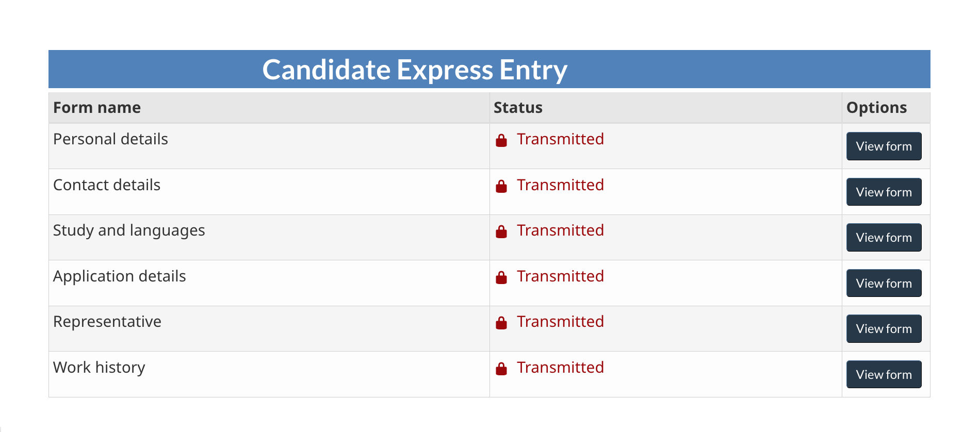Open View form for Personal details

click(884, 146)
